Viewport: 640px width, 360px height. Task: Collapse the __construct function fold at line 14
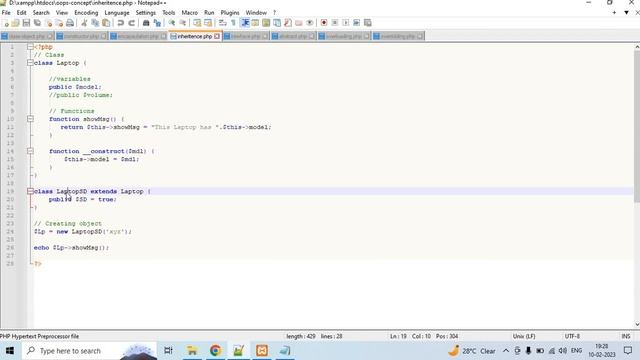30,151
